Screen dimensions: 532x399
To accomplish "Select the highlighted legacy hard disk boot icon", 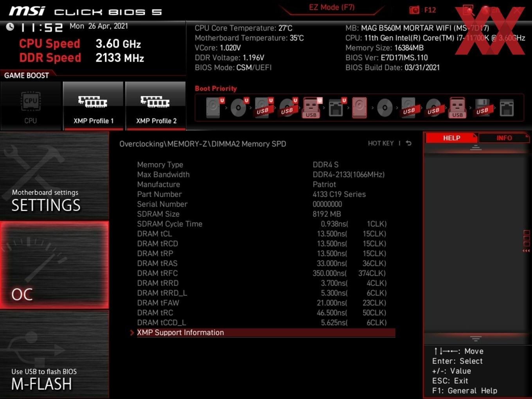I will tap(360, 108).
